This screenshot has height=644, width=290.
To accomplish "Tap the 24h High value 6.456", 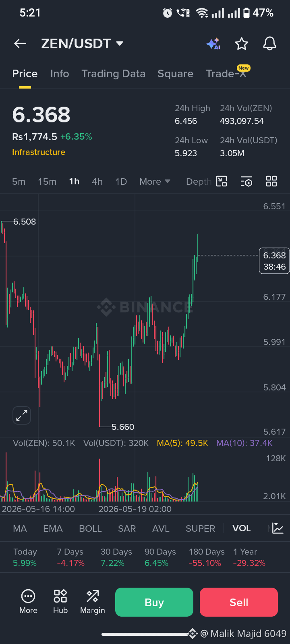I will point(186,121).
